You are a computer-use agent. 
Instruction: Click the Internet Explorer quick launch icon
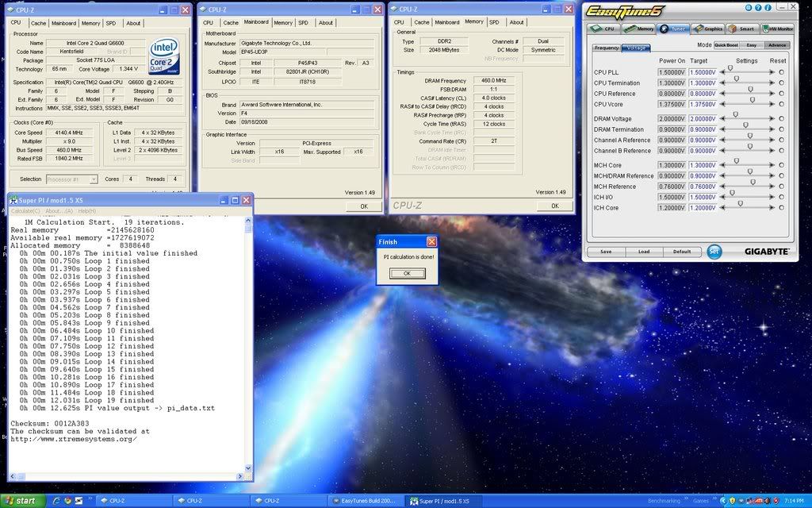[56, 501]
